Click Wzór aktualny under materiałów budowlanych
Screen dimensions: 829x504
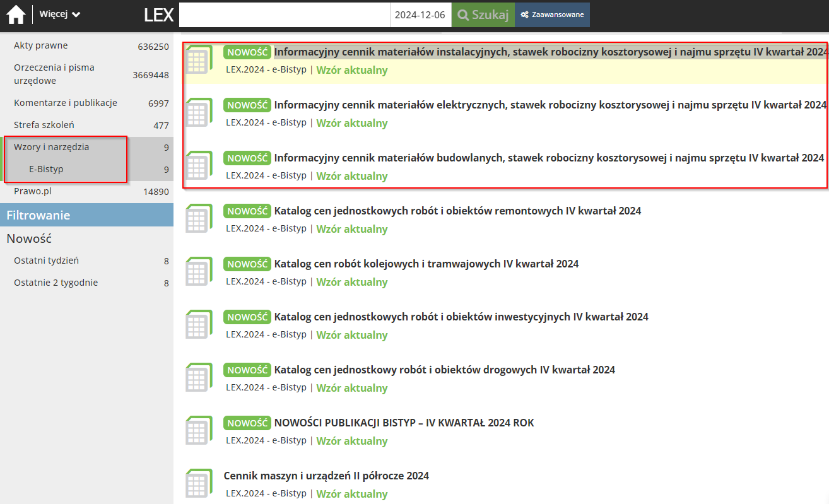click(352, 176)
